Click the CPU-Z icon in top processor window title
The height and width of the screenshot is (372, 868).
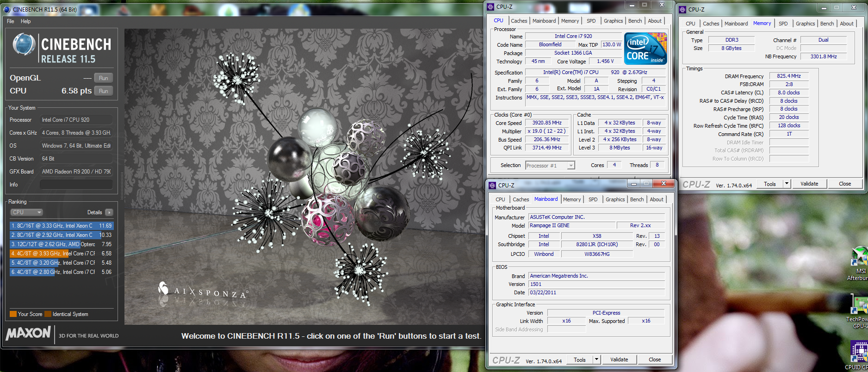tap(490, 6)
